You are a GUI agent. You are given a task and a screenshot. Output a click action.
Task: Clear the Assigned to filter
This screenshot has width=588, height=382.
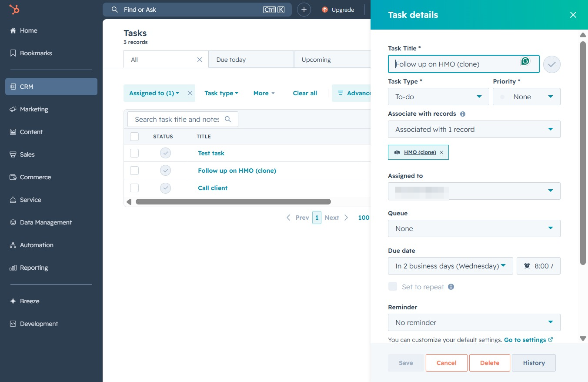(x=190, y=93)
